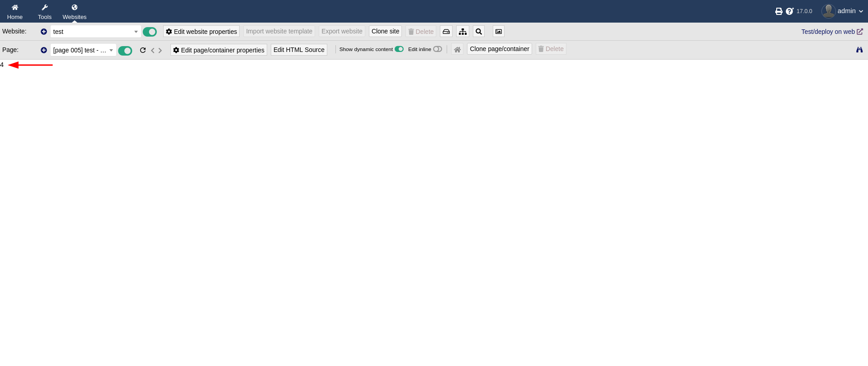This screenshot has height=366, width=868.
Task: Enable the Edit inline toggle
Action: coord(437,49)
